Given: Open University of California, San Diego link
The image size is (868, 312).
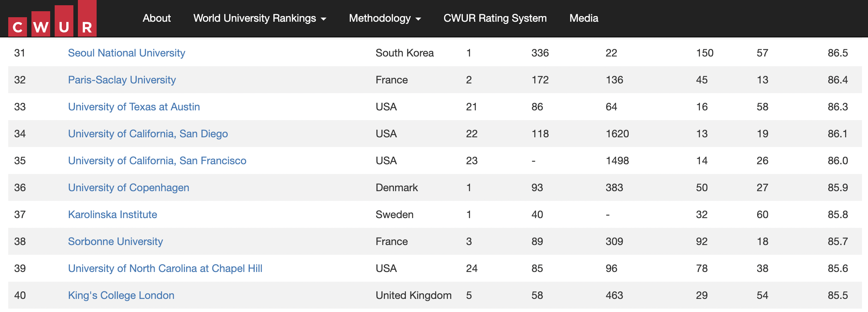Looking at the screenshot, I should click(148, 134).
